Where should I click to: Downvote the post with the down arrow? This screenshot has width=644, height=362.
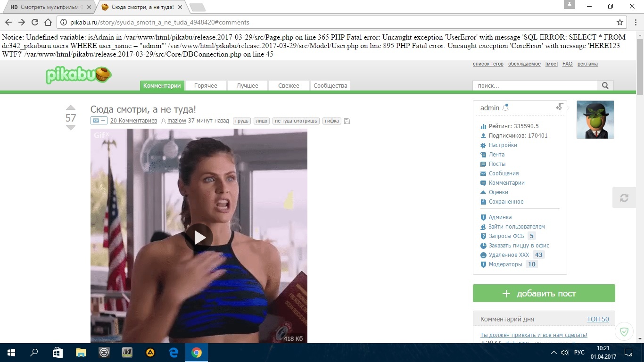70,128
